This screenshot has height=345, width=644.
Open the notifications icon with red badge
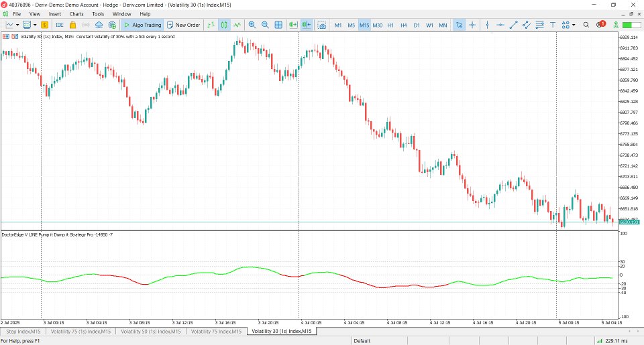pos(600,25)
